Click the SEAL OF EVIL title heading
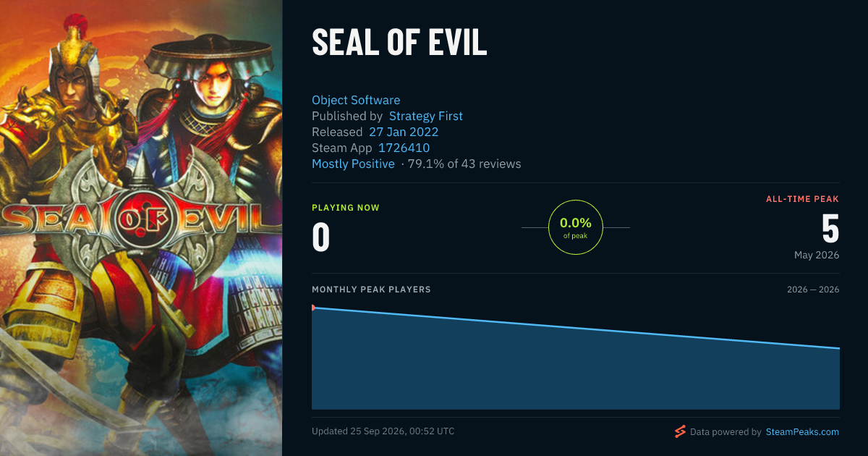This screenshot has width=868, height=456. [399, 43]
